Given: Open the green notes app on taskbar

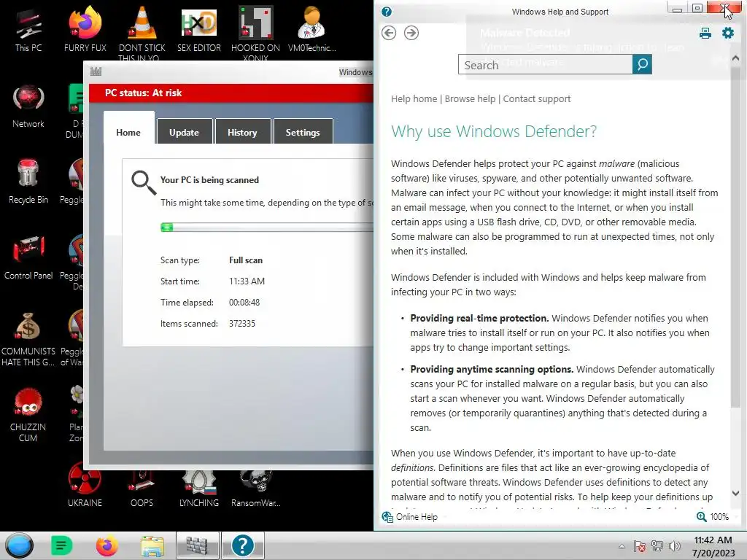Looking at the screenshot, I should click(61, 545).
